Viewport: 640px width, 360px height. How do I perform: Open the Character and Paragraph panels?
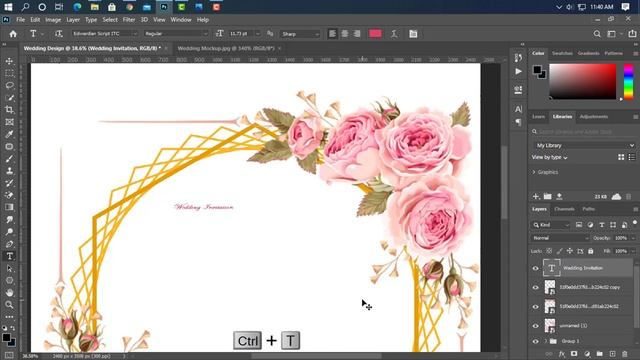click(413, 34)
